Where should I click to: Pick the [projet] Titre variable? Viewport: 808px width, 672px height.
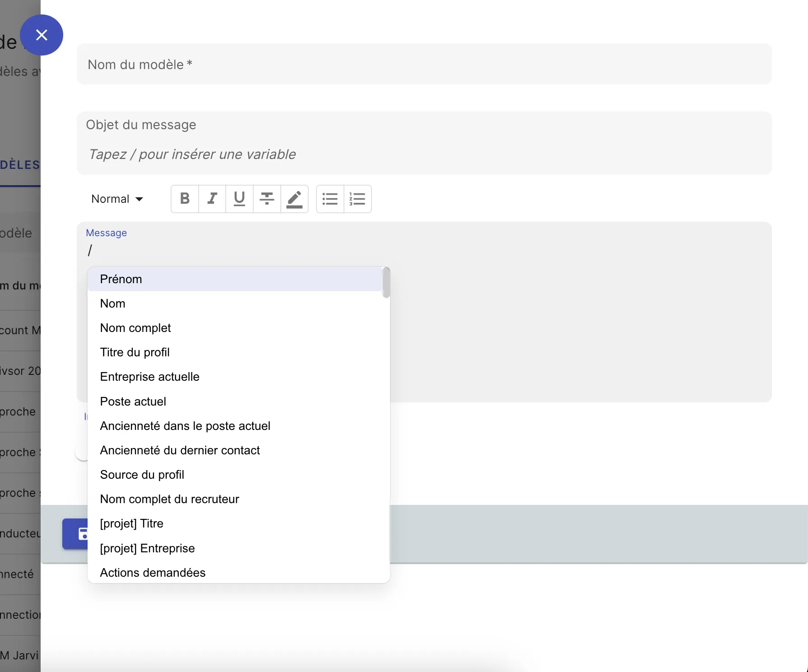(x=131, y=523)
